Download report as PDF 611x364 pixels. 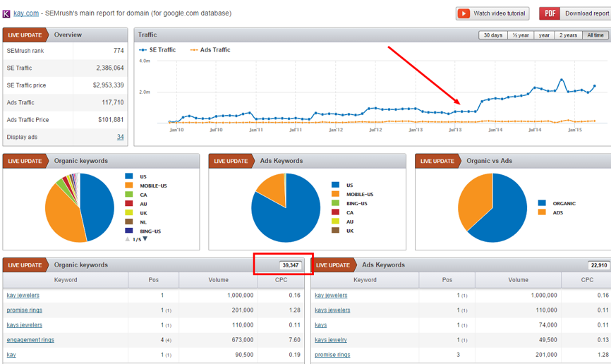tap(575, 13)
